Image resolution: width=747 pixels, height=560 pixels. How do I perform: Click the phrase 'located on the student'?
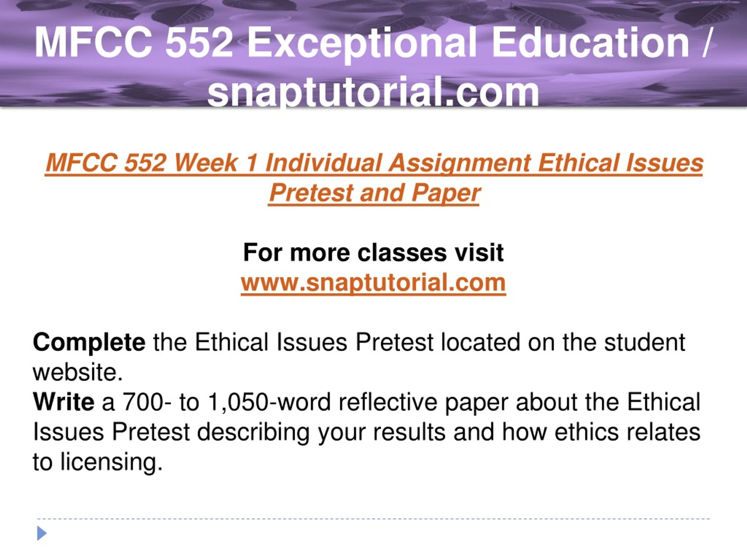(x=563, y=343)
